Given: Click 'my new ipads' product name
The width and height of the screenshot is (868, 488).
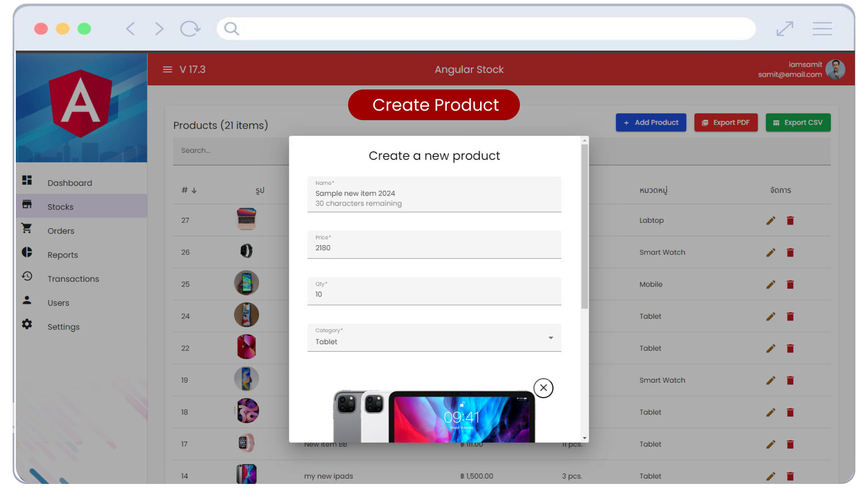Looking at the screenshot, I should point(329,476).
